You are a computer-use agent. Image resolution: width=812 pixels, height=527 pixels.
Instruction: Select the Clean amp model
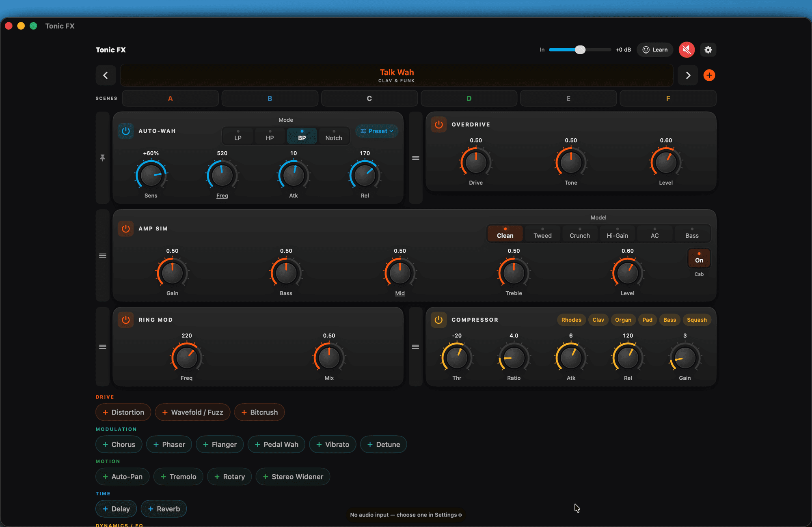[x=505, y=233]
